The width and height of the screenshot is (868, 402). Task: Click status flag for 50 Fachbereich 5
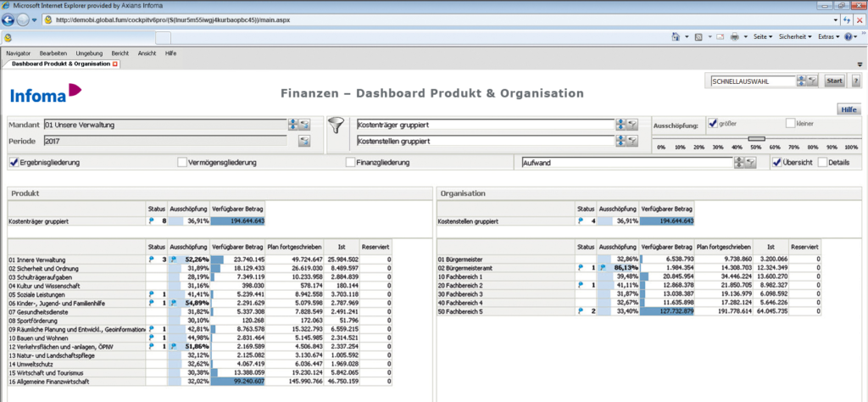(581, 310)
